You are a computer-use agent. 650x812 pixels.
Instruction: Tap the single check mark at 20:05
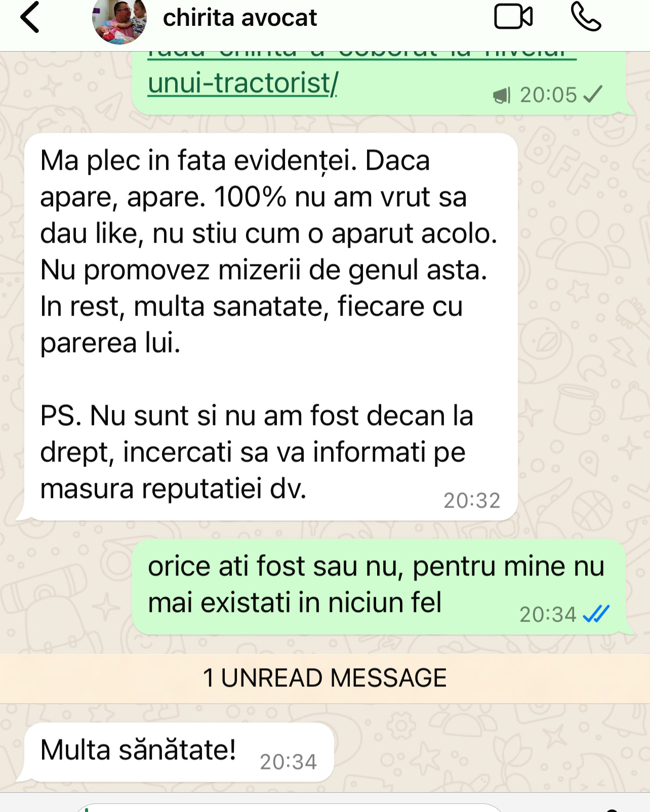tap(593, 94)
